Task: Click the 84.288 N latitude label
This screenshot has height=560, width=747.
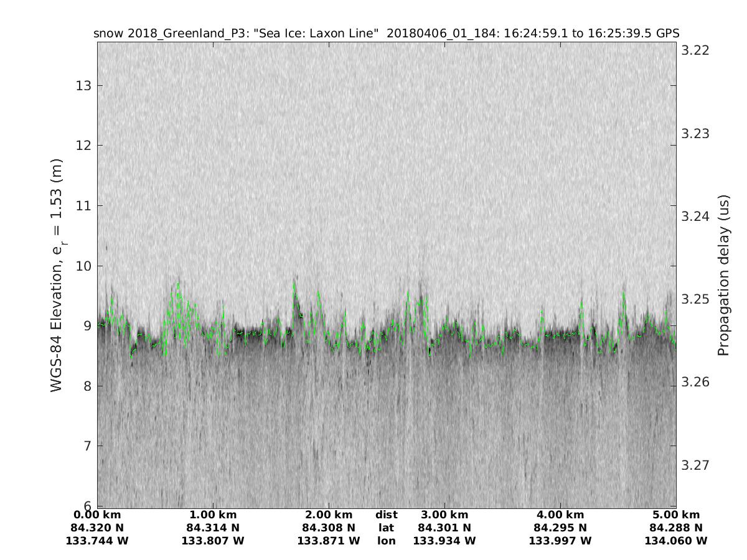Action: point(676,528)
